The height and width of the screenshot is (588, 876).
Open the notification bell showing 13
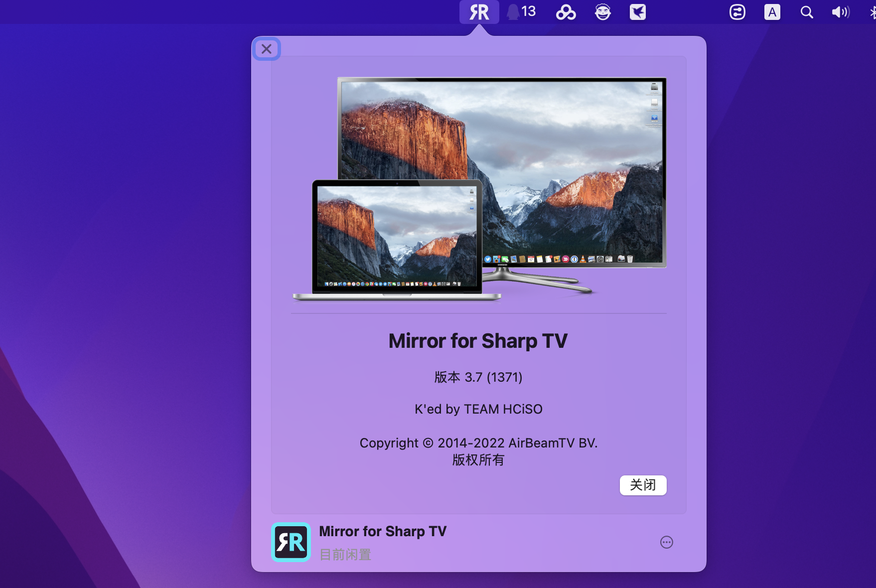(x=521, y=12)
